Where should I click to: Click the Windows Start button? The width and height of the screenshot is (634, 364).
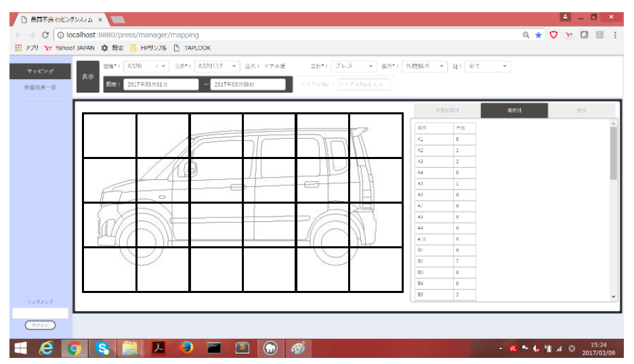(20, 348)
